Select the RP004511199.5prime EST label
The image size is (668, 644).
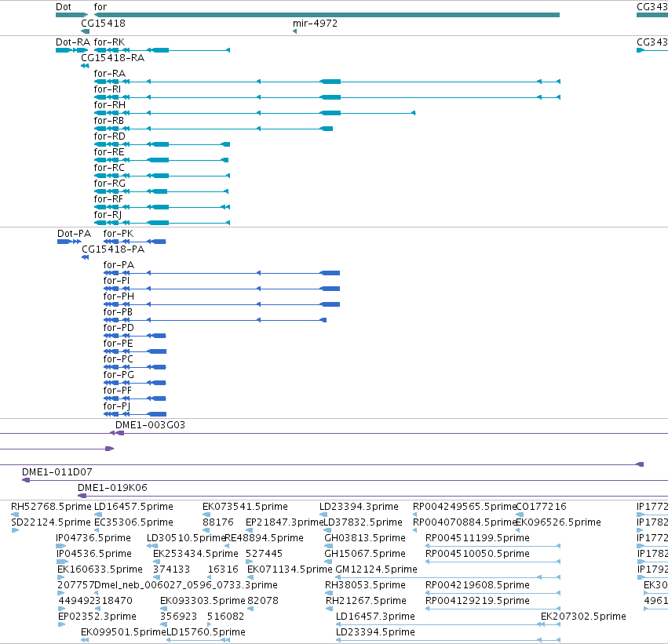[477, 538]
